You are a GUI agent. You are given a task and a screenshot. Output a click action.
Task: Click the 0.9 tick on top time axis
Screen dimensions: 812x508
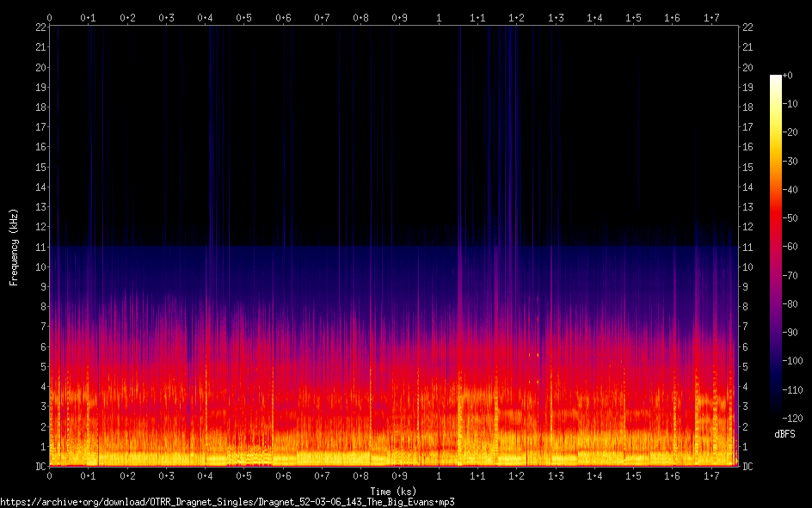click(x=400, y=17)
